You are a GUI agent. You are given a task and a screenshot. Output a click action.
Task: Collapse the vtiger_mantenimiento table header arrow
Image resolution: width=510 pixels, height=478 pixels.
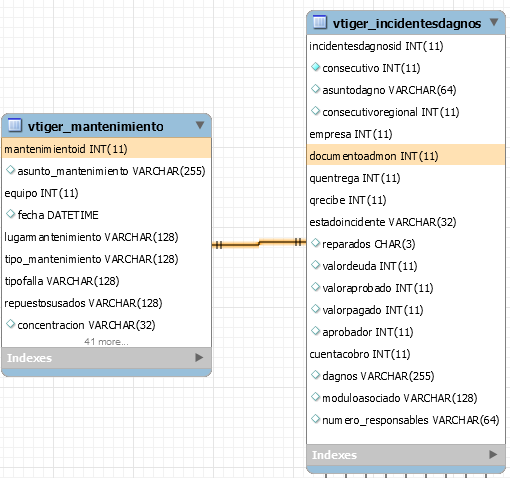[200, 125]
